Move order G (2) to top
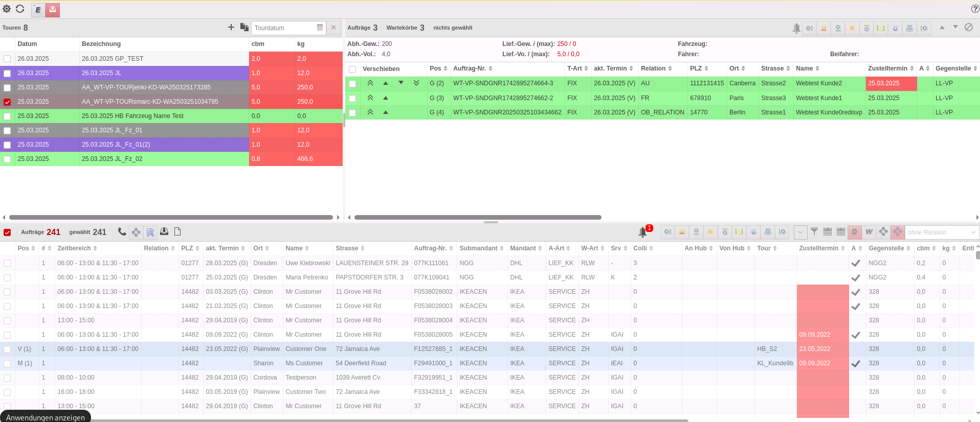This screenshot has height=422, width=980. (x=370, y=83)
